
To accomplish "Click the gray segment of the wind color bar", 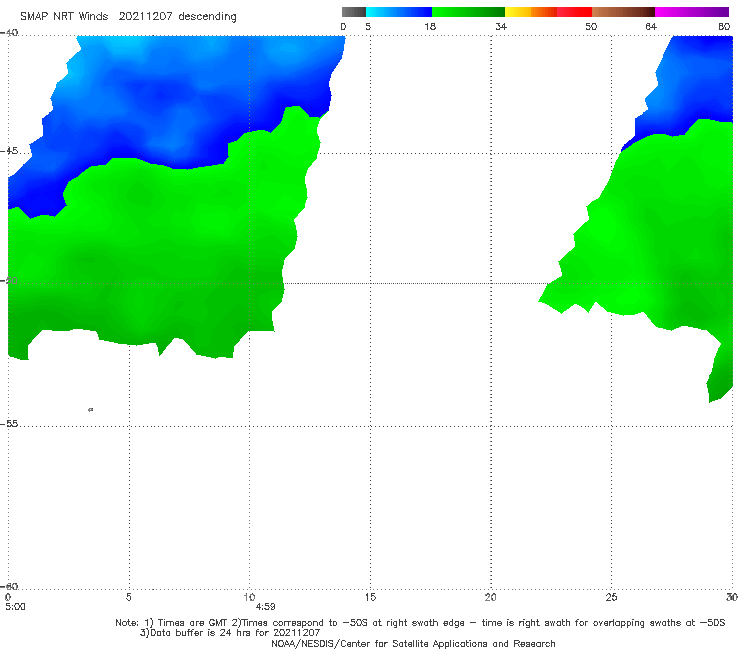I will click(353, 12).
